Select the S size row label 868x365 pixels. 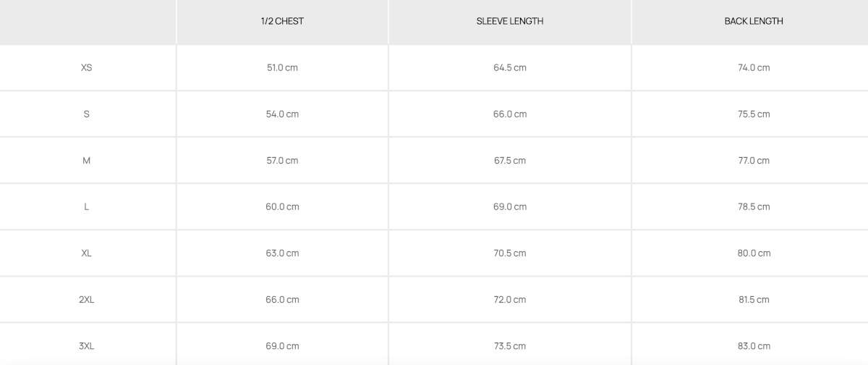[x=87, y=114]
